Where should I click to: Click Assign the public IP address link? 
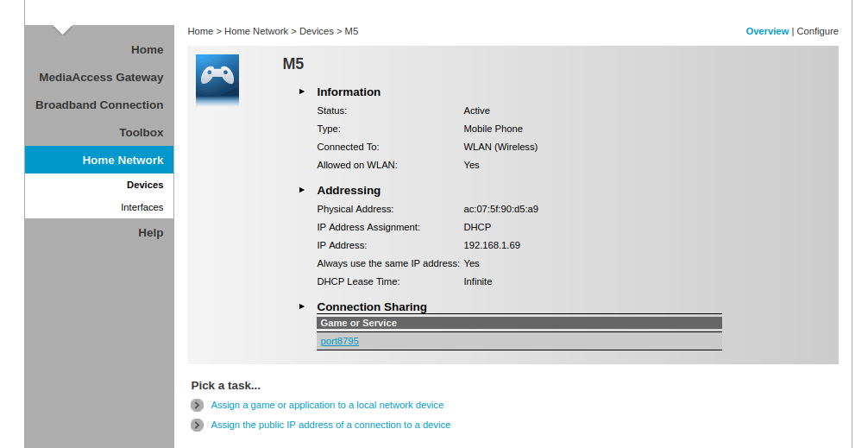coord(330,425)
